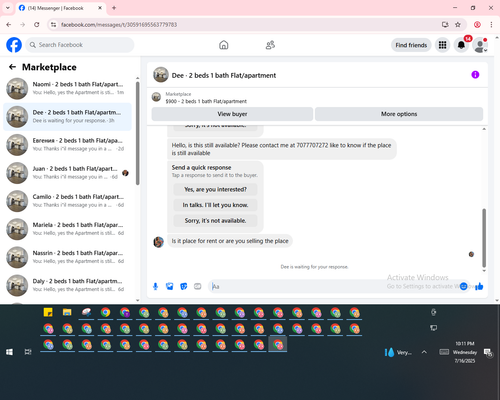Open the Daly conversation

coord(67,285)
